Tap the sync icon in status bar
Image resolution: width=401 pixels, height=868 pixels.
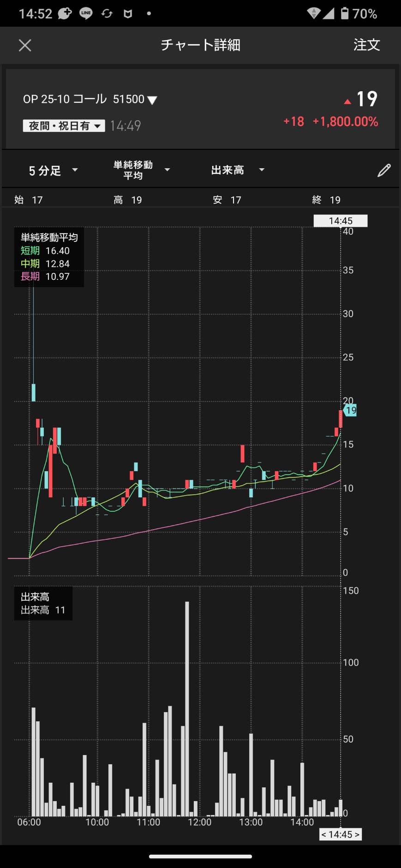tap(107, 13)
